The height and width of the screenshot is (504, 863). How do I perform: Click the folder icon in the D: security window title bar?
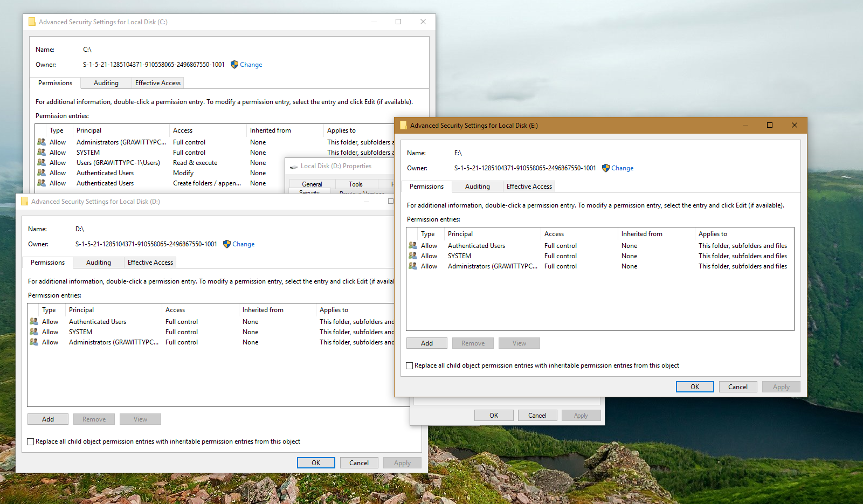pyautogui.click(x=24, y=202)
